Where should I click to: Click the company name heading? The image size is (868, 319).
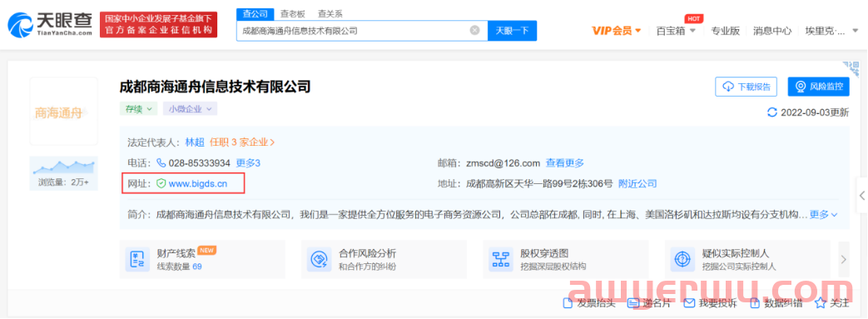pos(216,87)
